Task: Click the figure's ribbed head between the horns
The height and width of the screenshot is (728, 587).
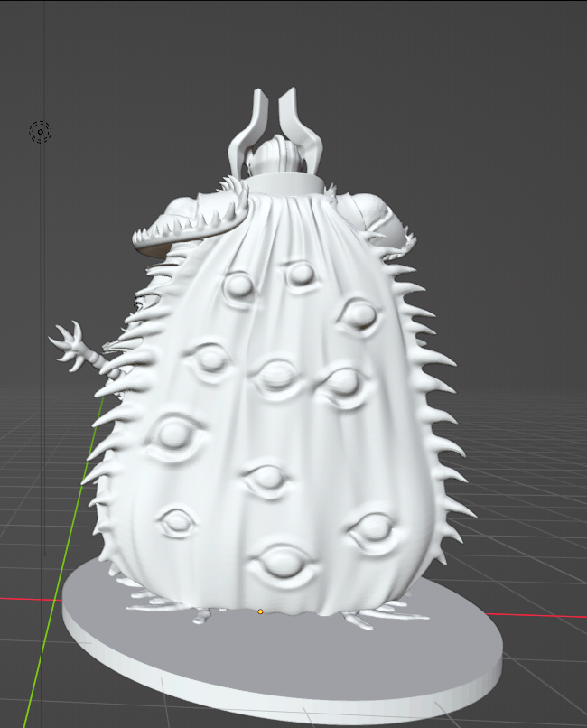Action: pyautogui.click(x=275, y=159)
